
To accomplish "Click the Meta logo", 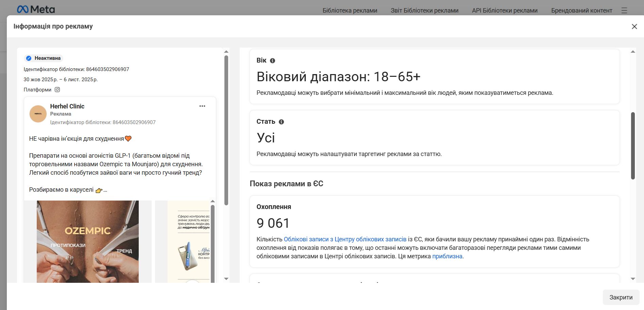I will [36, 10].
